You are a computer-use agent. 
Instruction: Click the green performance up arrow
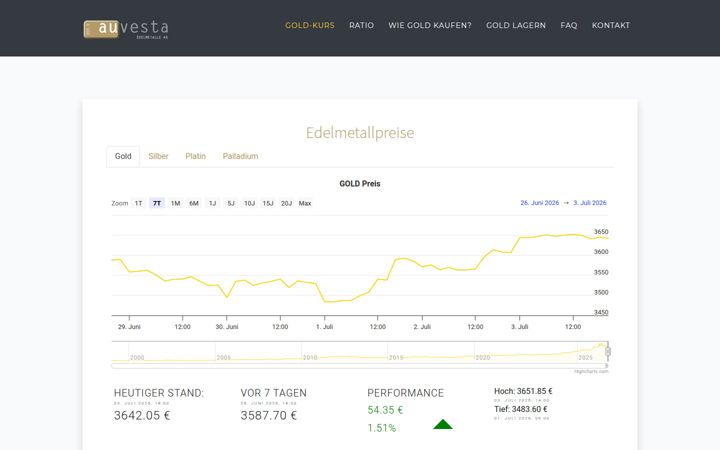[443, 424]
